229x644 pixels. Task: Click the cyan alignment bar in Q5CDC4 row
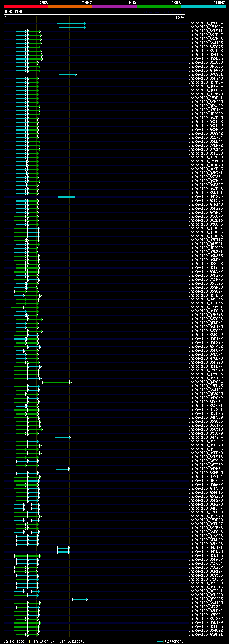[71, 23]
